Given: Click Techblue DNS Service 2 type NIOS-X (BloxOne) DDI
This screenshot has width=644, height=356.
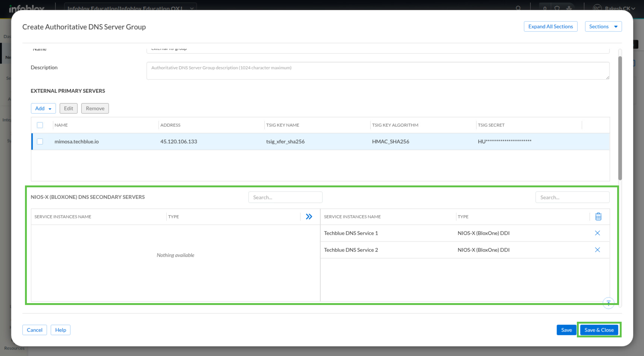Looking at the screenshot, I should 483,250.
